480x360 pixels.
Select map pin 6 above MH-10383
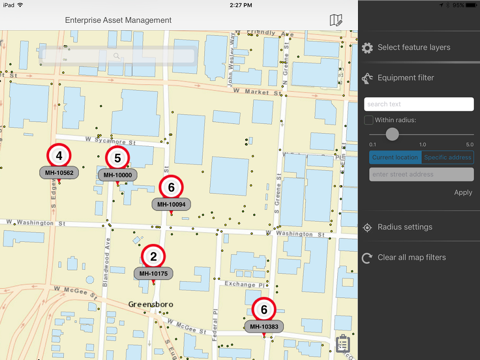(264, 309)
